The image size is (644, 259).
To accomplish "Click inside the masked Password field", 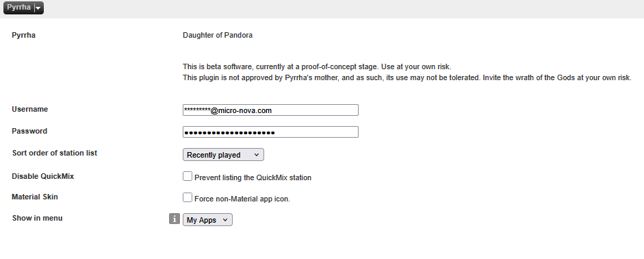I will pyautogui.click(x=270, y=132).
